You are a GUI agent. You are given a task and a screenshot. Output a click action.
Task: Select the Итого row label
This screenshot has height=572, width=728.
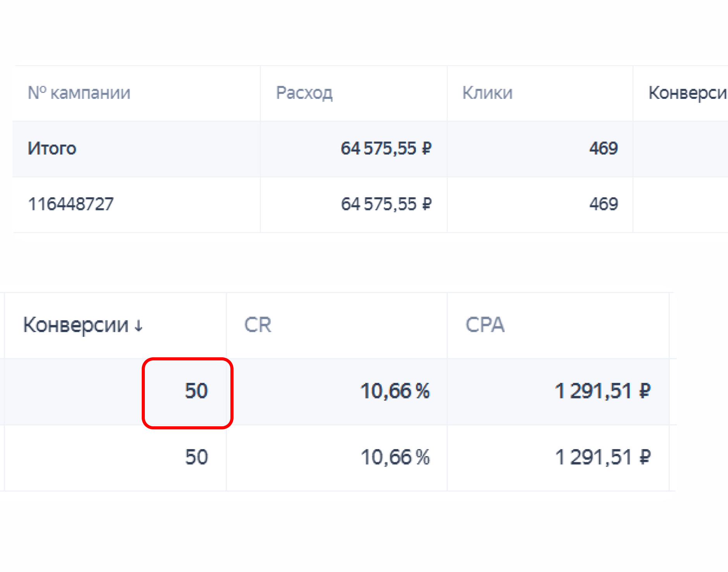pos(52,148)
